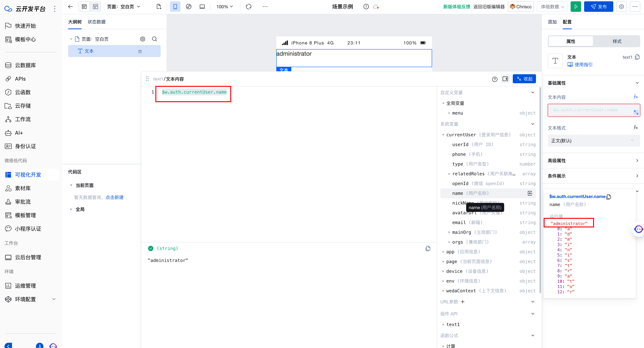Copy the evaluated string result
This screenshot has width=644, height=348.
[x=428, y=248]
